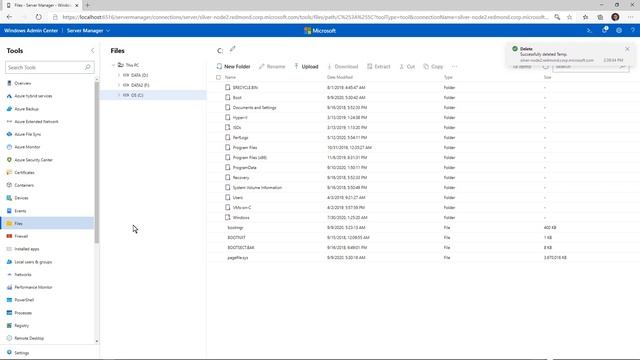Open notifications bell in header
This screenshot has width=640, height=360.
click(x=604, y=30)
